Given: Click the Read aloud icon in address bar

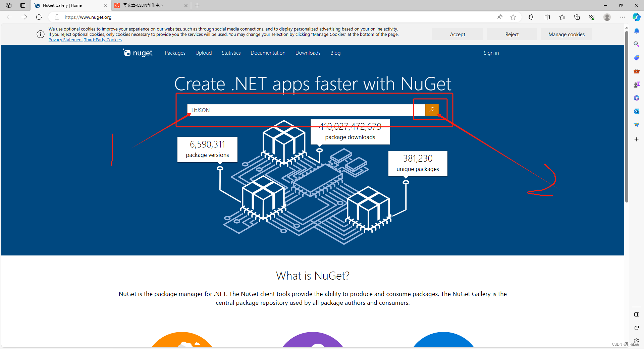Looking at the screenshot, I should point(499,17).
